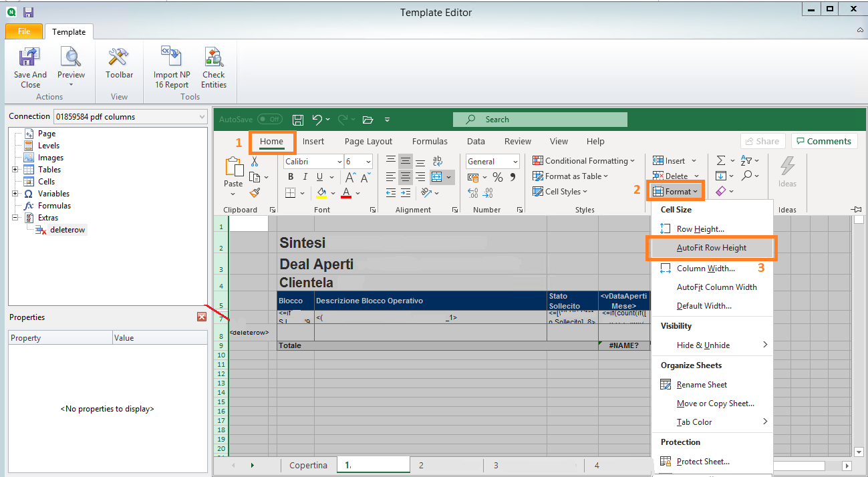Toggle the AutoSave switch
This screenshot has width=868, height=477.
click(269, 120)
